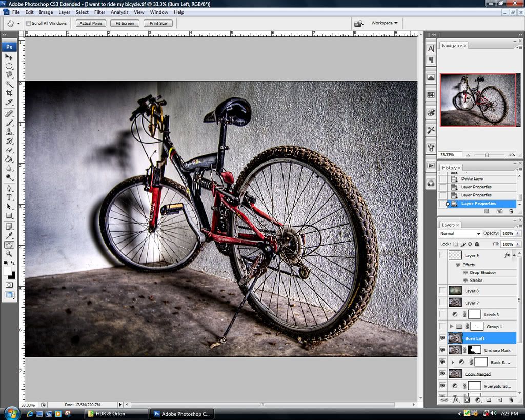The height and width of the screenshot is (420, 525).
Task: Open the Workspace dropdown
Action: 385,23
